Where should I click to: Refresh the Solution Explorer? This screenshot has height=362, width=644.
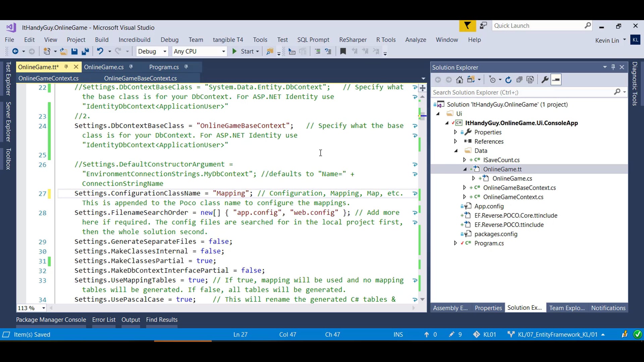tap(508, 79)
